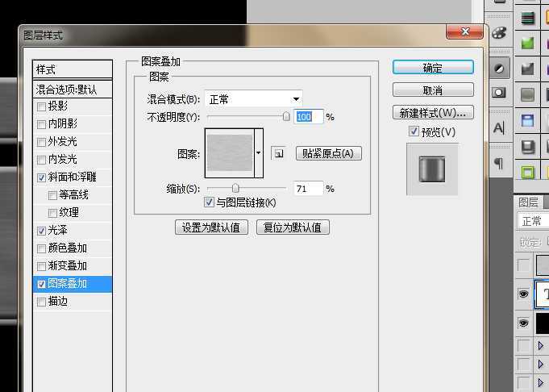549x392 pixels.
Task: Click 设置为默认值 make default button
Action: [211, 227]
